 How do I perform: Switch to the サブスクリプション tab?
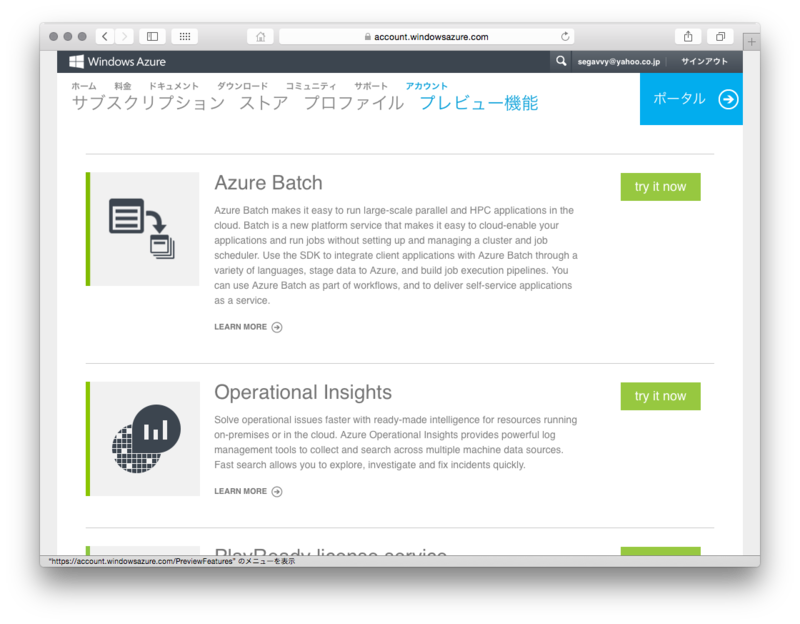[x=148, y=103]
